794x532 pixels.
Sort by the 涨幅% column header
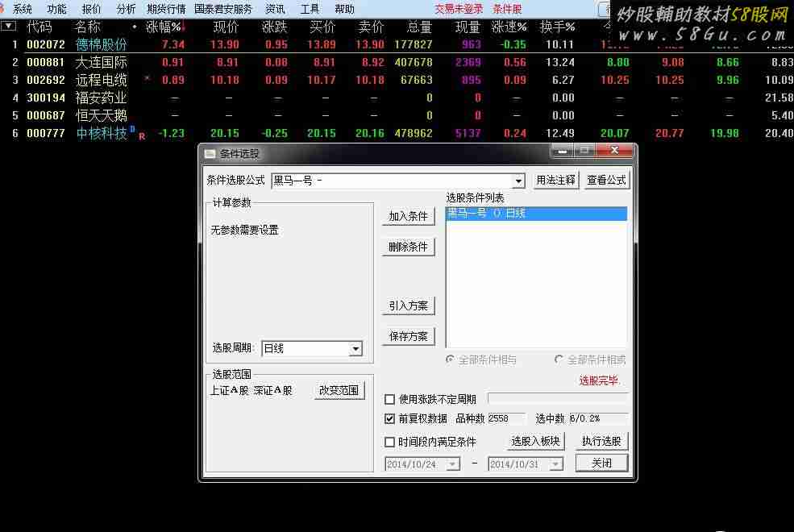coord(164,27)
